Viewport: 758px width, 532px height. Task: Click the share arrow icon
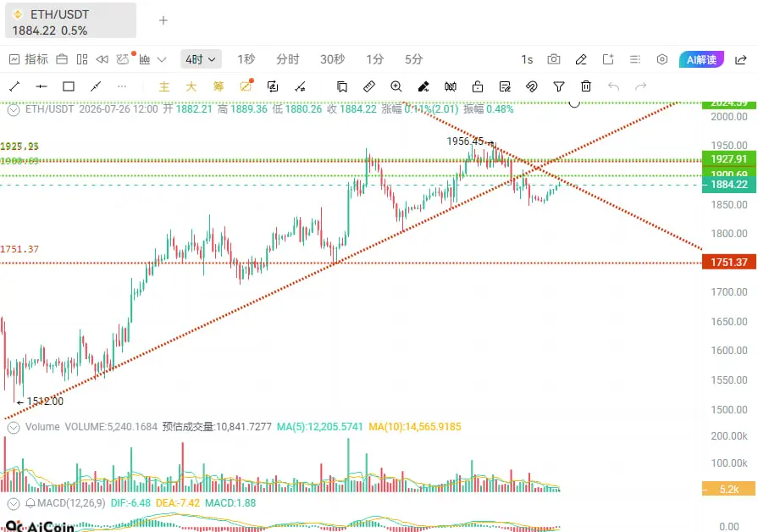740,59
